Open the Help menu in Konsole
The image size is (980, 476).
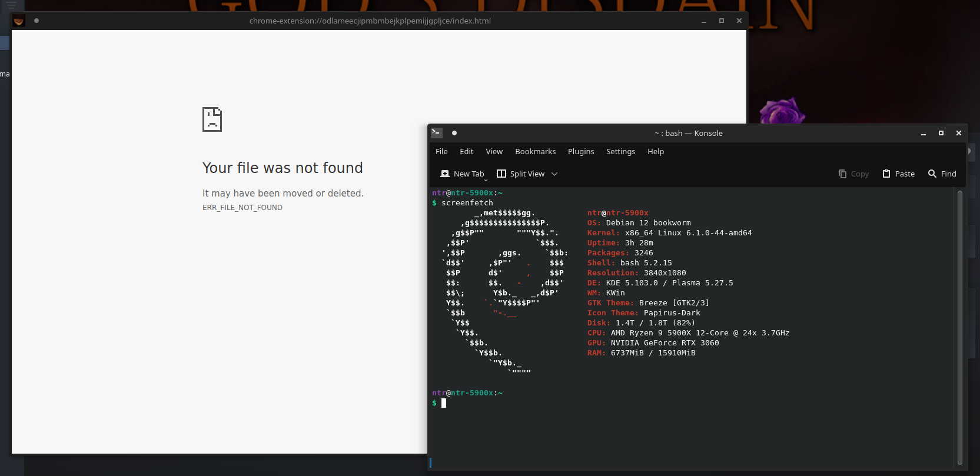[656, 151]
